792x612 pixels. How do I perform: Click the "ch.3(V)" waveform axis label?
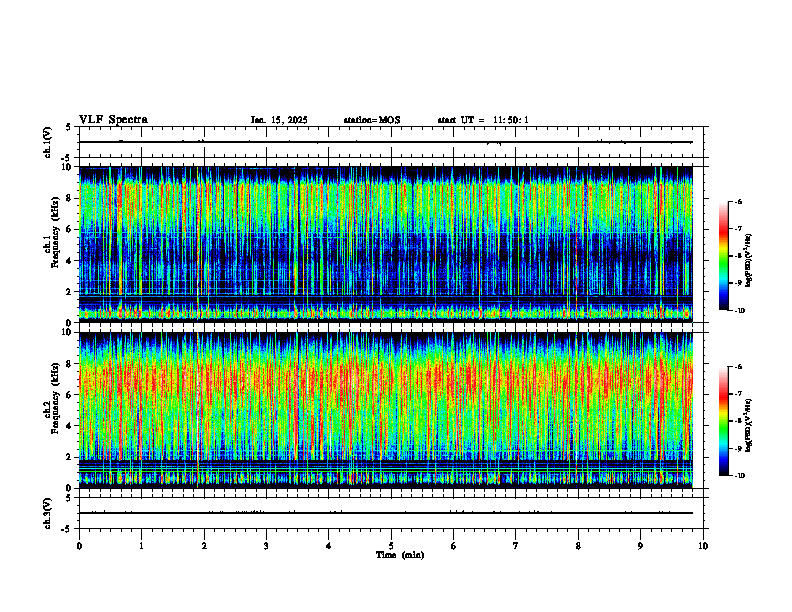(x=47, y=513)
